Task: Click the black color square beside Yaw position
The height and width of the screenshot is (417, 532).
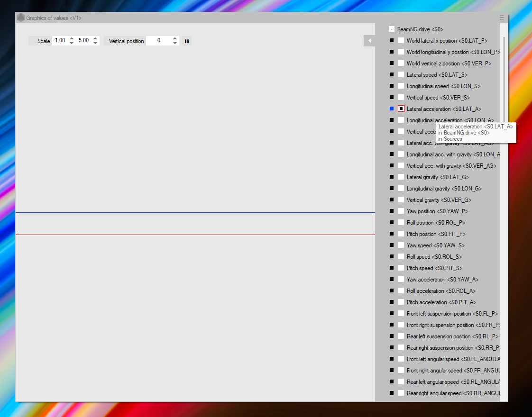Action: point(392,211)
